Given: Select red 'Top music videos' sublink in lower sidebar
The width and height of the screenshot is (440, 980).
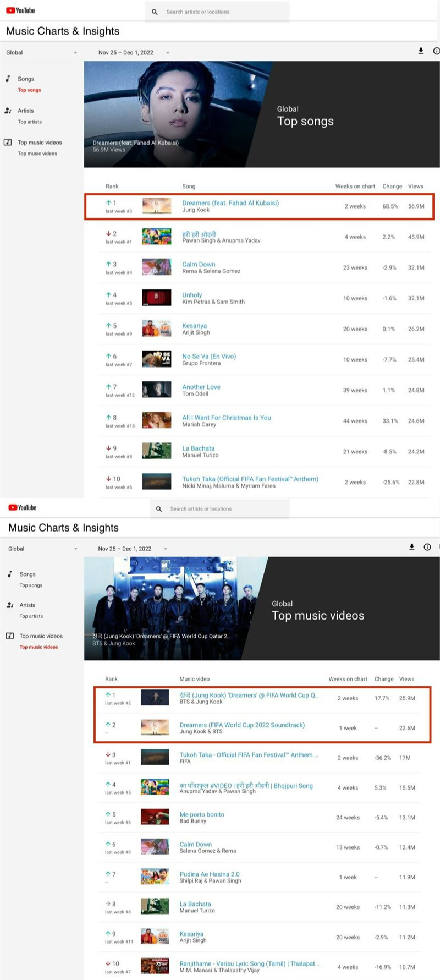Looking at the screenshot, I should [38, 647].
